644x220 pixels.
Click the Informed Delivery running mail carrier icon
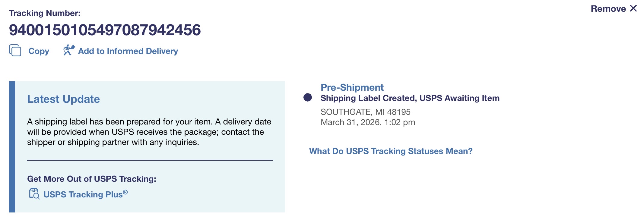tap(68, 50)
